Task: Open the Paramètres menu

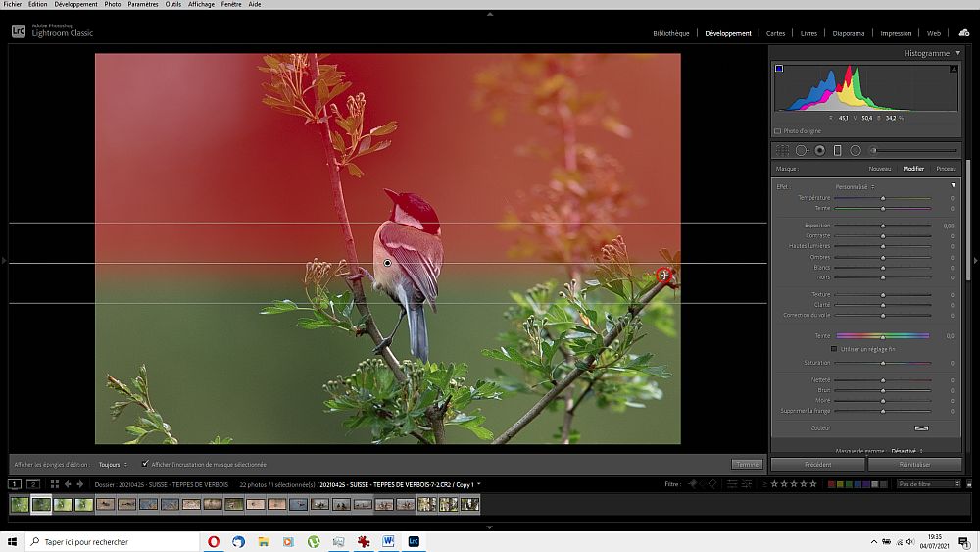Action: click(x=143, y=5)
